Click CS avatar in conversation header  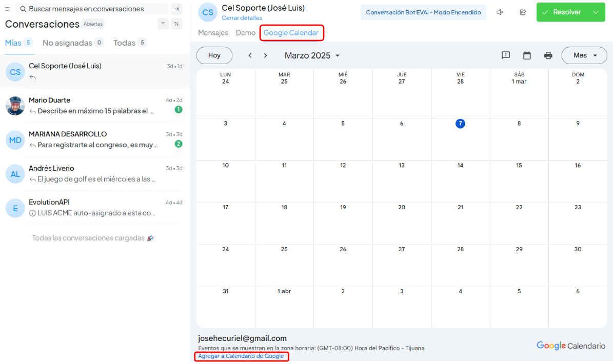(x=208, y=12)
